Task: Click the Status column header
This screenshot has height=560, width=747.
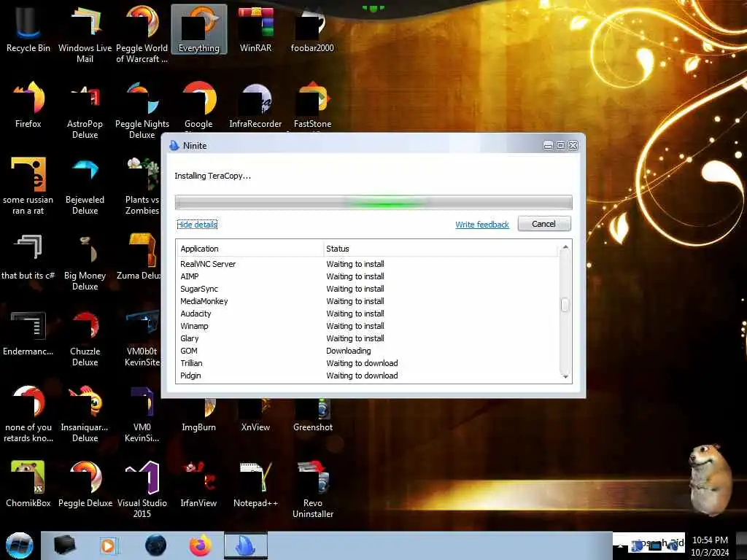Action: click(x=441, y=249)
